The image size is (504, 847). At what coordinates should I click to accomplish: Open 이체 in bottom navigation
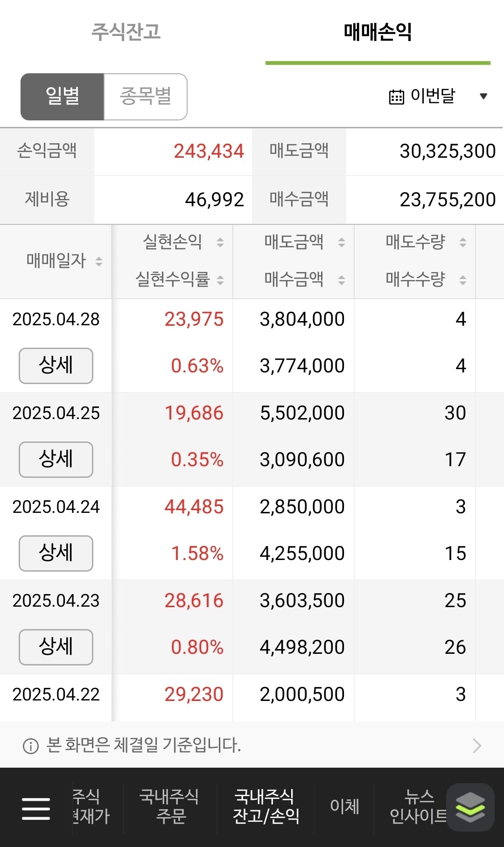(x=344, y=806)
